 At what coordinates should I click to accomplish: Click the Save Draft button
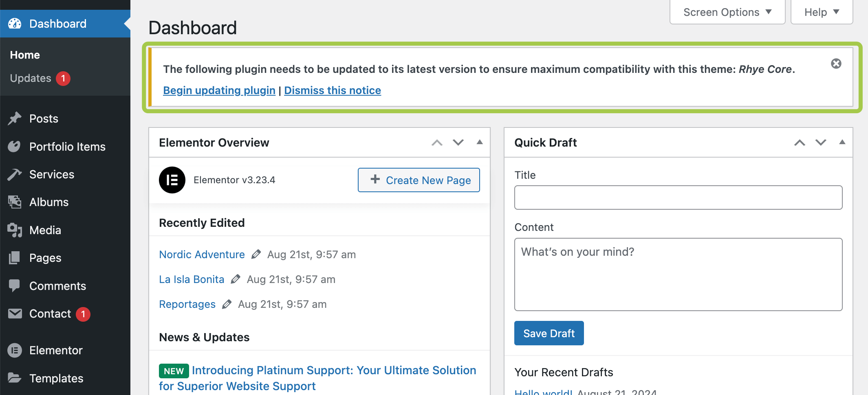click(x=549, y=333)
